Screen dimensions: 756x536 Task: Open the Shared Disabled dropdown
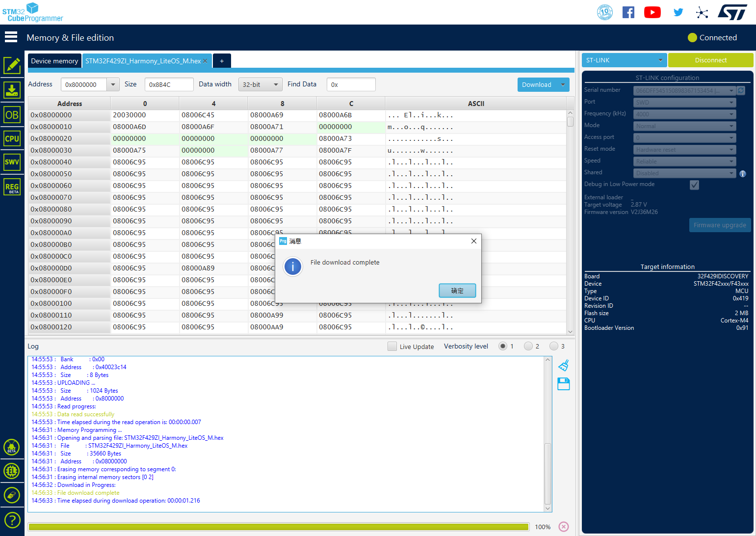tap(684, 173)
